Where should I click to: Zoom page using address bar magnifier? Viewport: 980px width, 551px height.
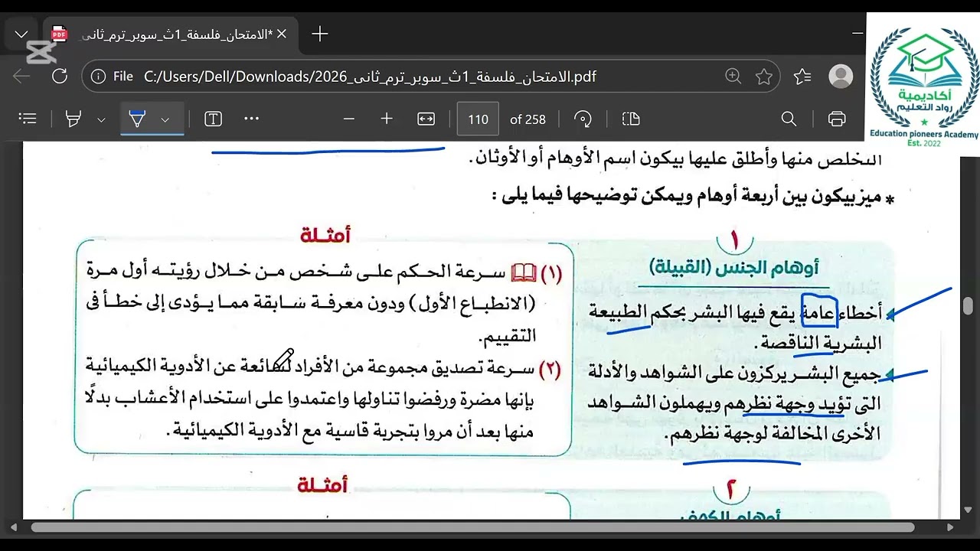(733, 77)
